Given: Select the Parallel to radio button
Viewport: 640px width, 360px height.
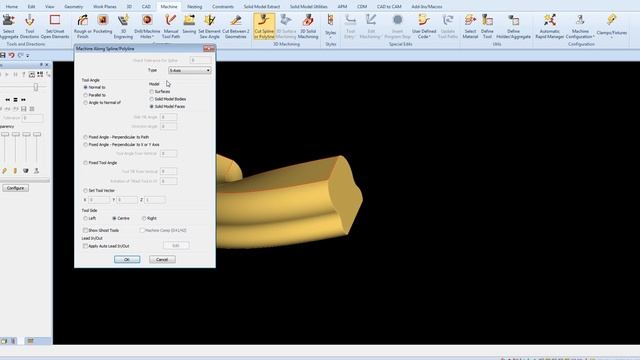Looking at the screenshot, I should point(85,95).
